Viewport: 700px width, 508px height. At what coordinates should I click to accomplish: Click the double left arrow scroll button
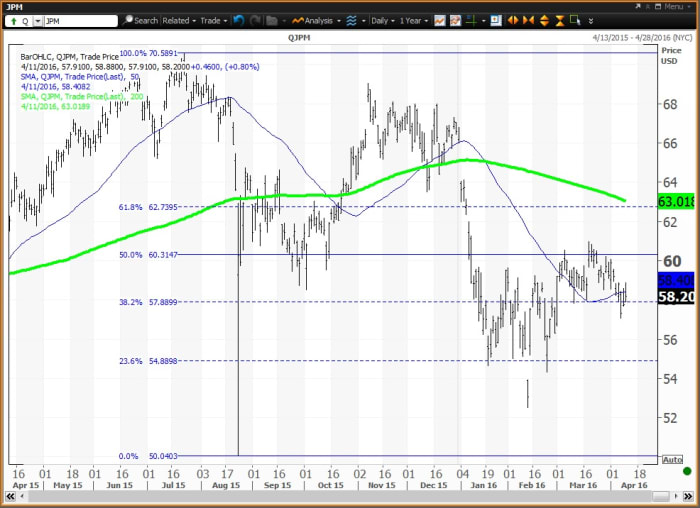[x=10, y=496]
